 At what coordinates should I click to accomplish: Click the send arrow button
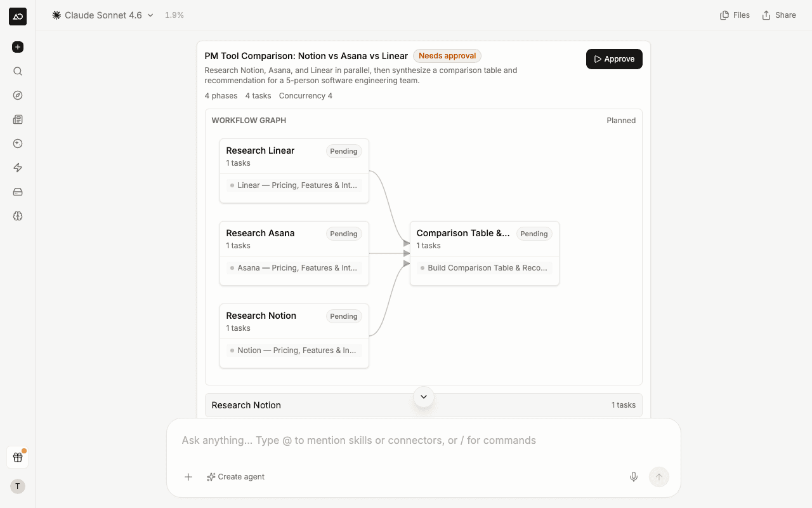tap(659, 477)
